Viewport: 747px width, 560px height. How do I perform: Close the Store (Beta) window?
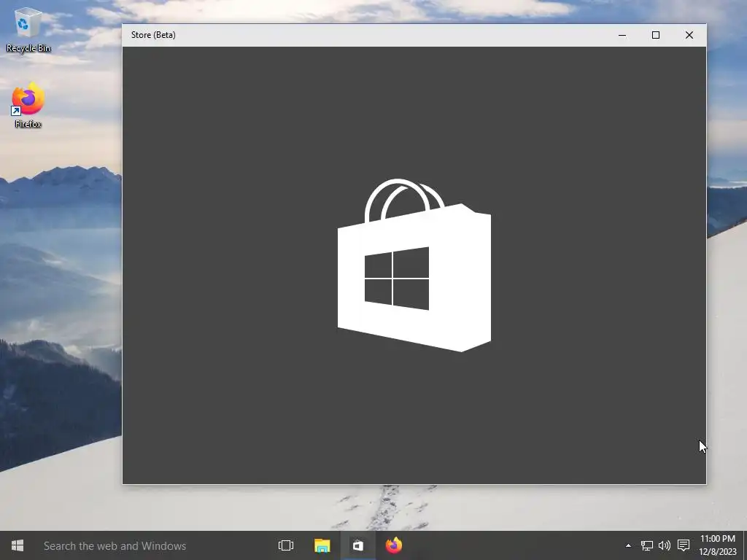coord(689,35)
